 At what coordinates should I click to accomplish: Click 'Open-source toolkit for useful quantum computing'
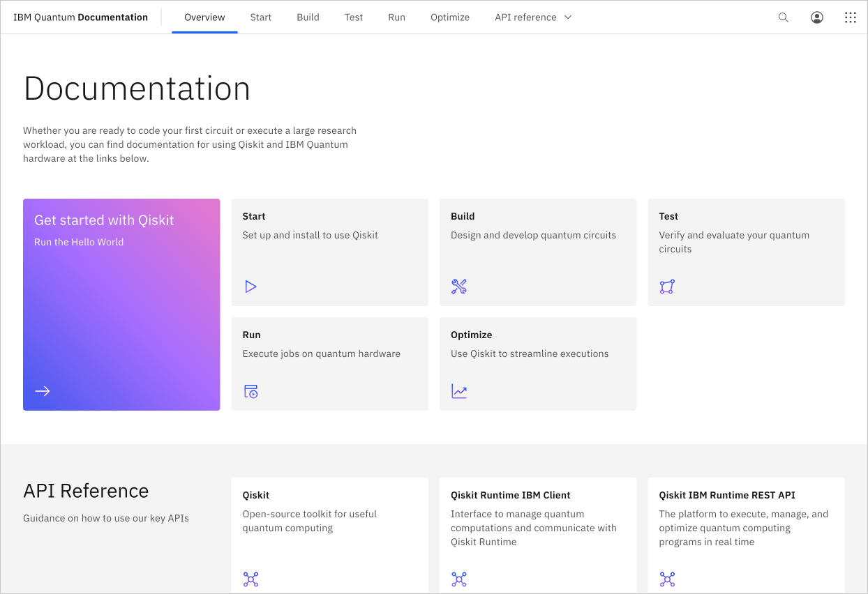tap(310, 521)
